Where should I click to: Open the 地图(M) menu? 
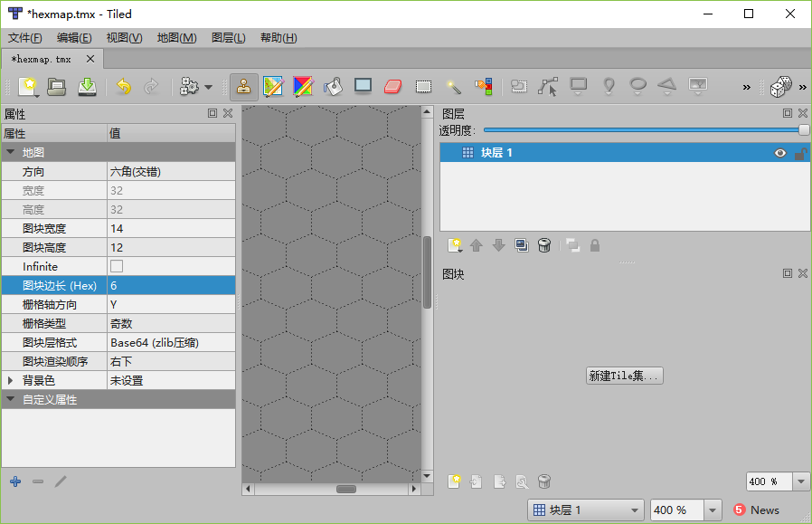[176, 38]
